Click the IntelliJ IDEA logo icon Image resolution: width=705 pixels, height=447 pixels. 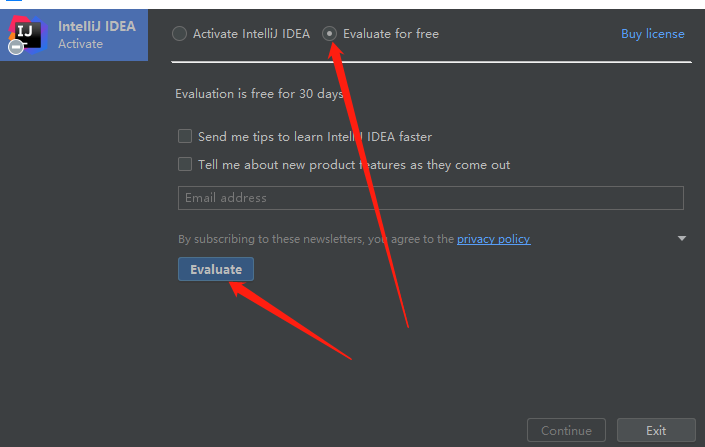[27, 35]
